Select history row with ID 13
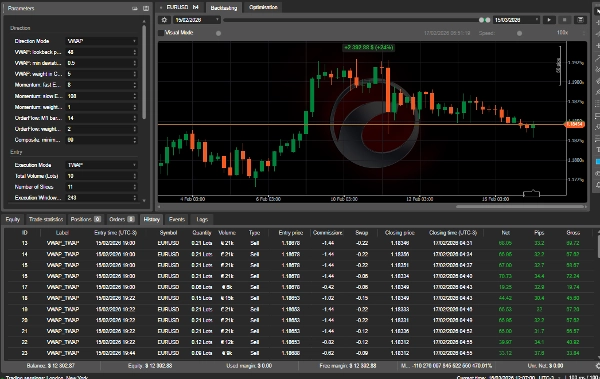Image resolution: width=600 pixels, height=379 pixels. point(300,243)
